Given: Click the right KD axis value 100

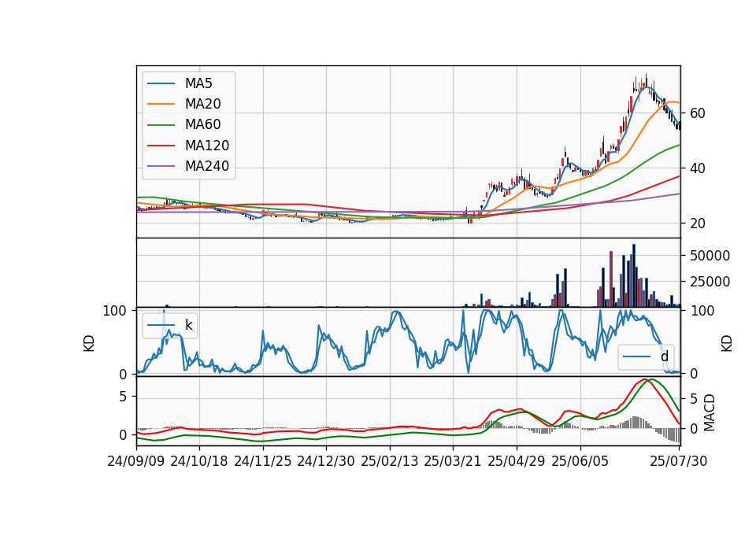Looking at the screenshot, I should click(x=702, y=312).
